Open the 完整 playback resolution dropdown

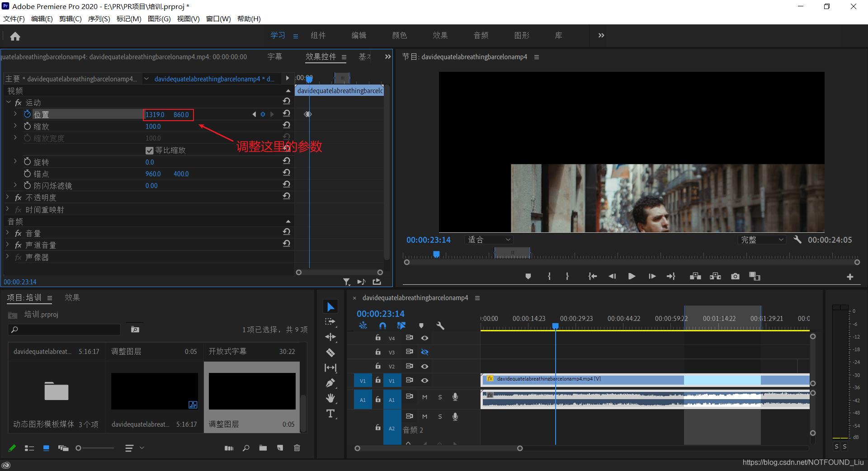(x=762, y=240)
